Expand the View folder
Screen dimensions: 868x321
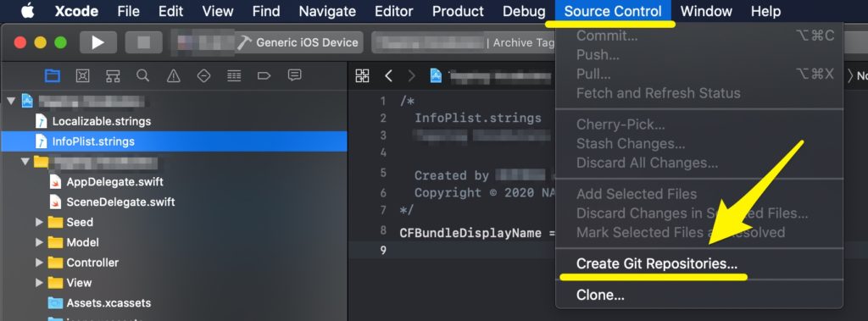[x=39, y=283]
